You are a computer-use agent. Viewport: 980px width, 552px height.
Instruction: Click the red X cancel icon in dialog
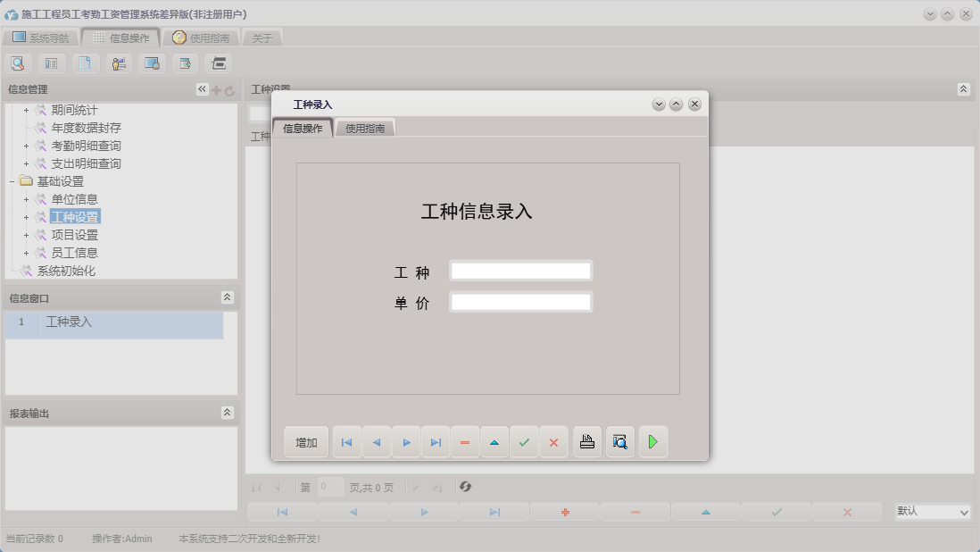coord(553,442)
